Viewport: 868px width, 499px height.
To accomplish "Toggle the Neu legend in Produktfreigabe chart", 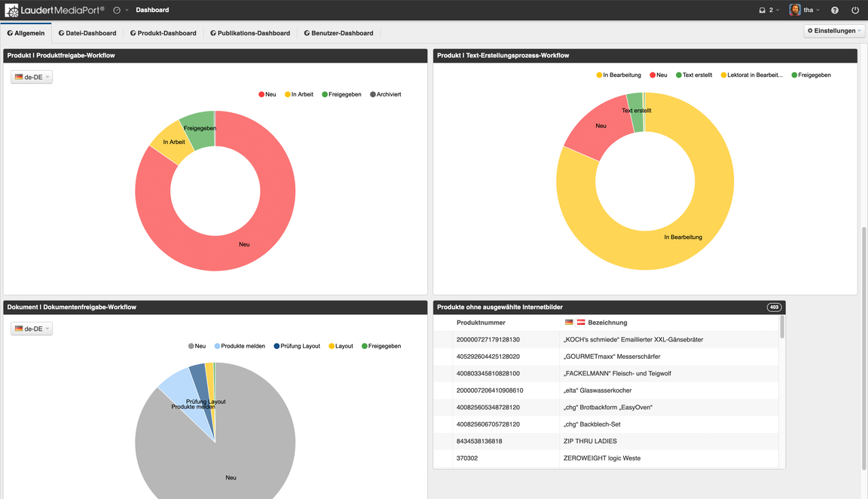I will coord(267,95).
